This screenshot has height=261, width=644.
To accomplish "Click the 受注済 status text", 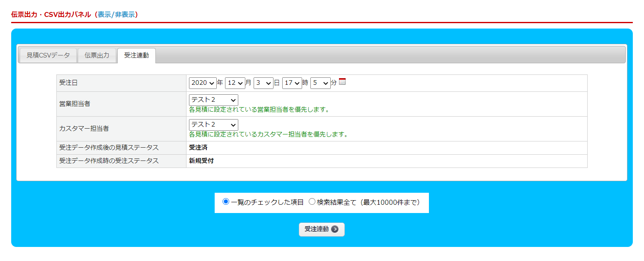I will coord(198,148).
